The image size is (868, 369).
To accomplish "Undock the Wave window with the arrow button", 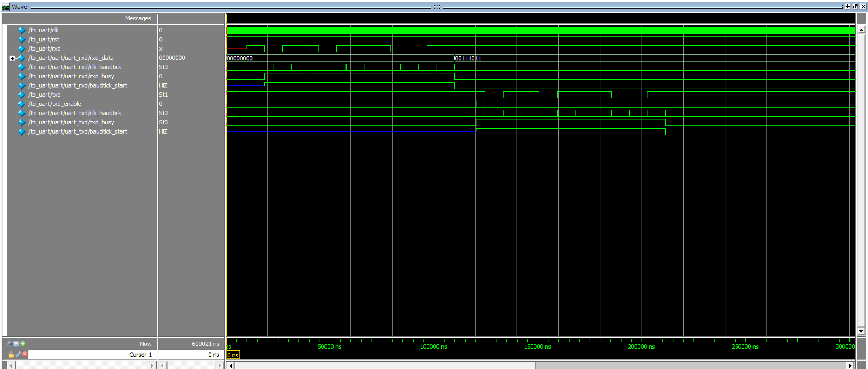I will click(x=855, y=7).
